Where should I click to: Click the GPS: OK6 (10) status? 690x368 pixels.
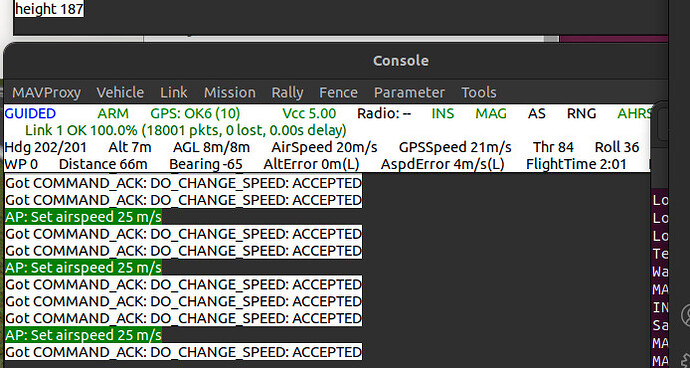(195, 114)
